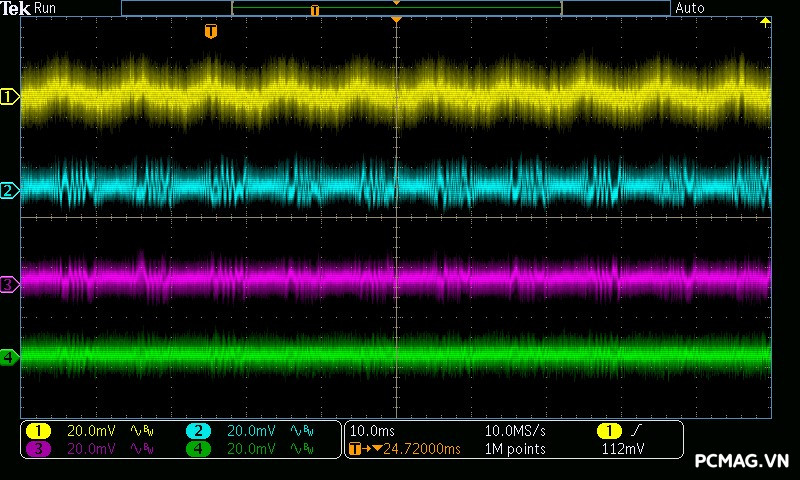Toggle channel 1 yellow badge in readout
This screenshot has height=480, width=800.
pos(38,430)
